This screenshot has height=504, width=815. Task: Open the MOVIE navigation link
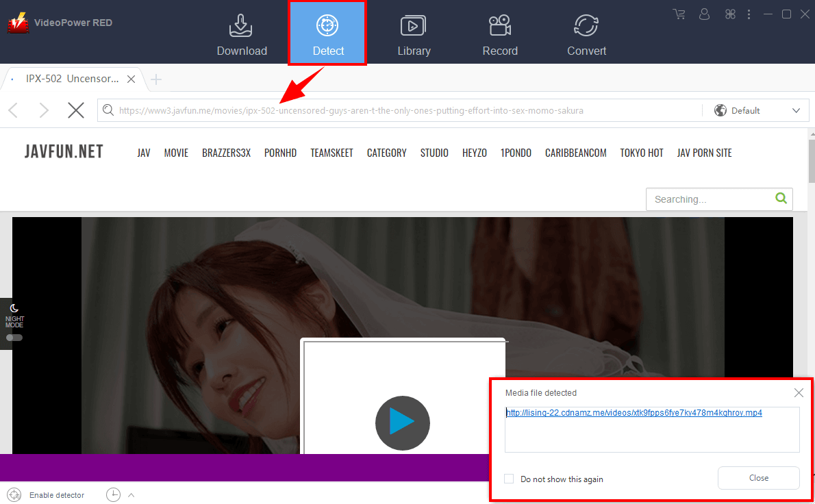pos(176,153)
